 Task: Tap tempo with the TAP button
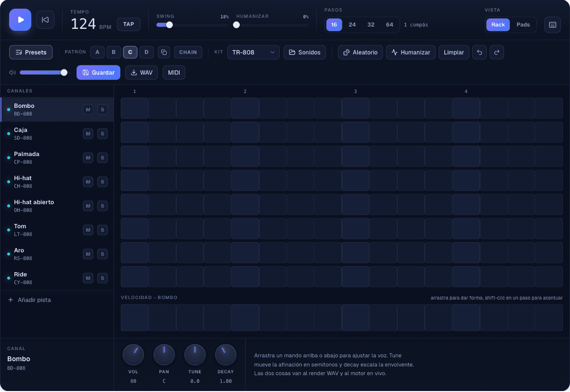click(x=129, y=25)
